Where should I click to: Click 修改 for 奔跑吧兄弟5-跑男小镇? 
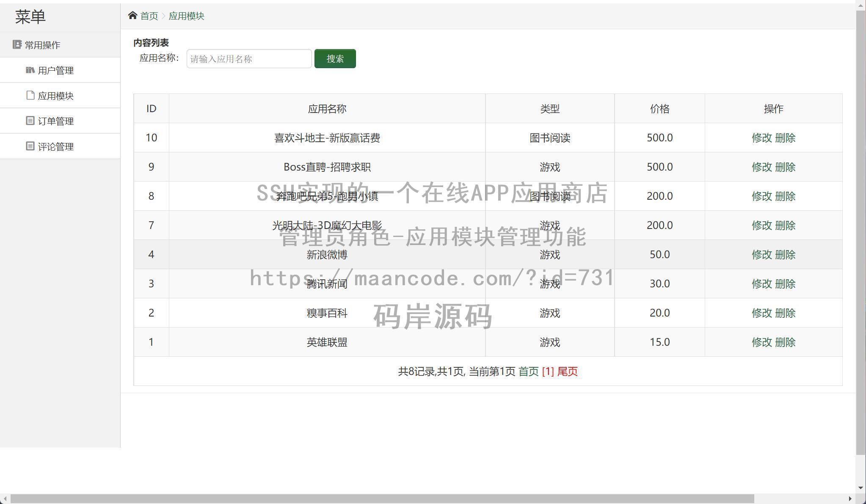coord(761,196)
